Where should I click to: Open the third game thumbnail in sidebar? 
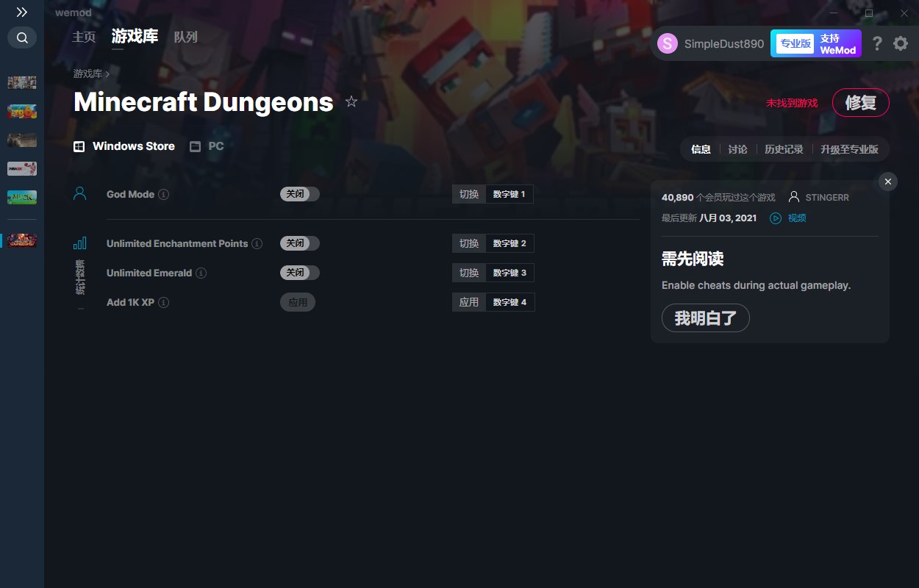tap(22, 140)
